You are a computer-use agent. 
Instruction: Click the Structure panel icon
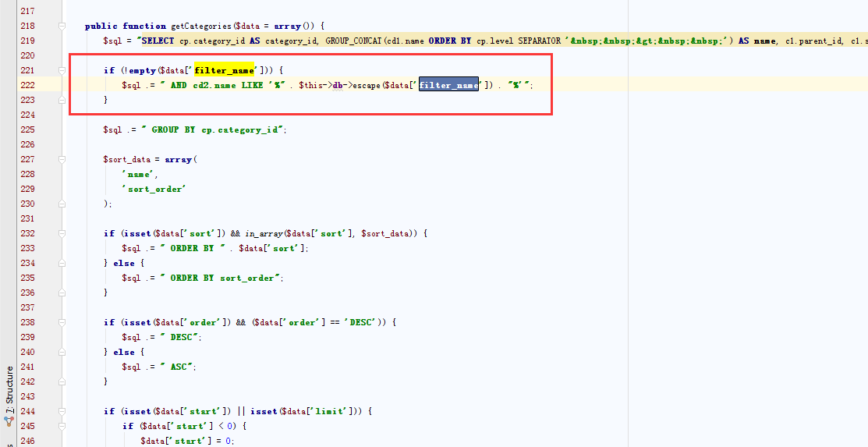(9, 421)
